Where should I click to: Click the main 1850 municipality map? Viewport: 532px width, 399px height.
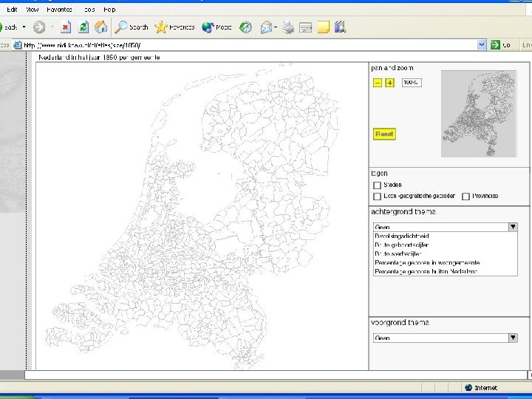pos(202,216)
